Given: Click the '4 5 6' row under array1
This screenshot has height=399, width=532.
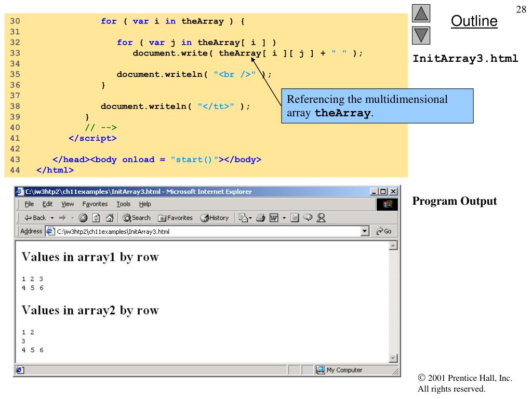Looking at the screenshot, I should 32,288.
